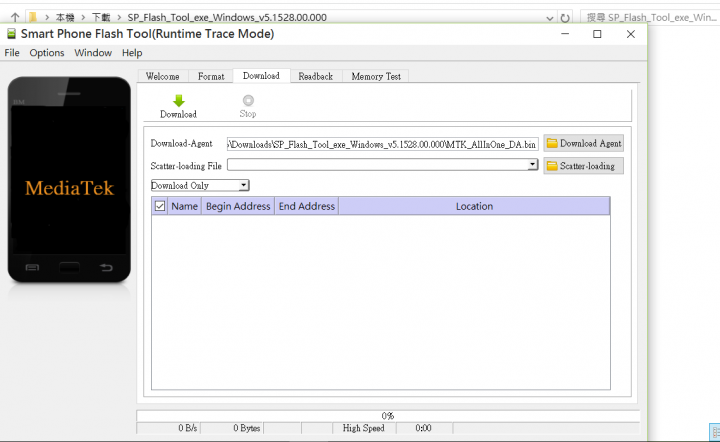Browse for a Scatter-loading file
Viewport: 720px width, 442px height.
click(584, 166)
